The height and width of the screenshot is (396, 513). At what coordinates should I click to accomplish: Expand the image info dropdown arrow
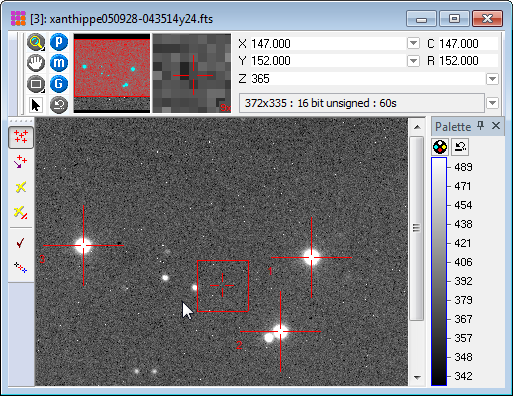point(492,103)
